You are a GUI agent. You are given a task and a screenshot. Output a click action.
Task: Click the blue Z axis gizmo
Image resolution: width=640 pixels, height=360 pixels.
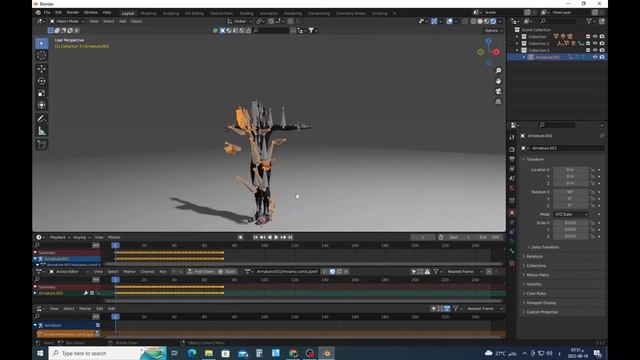click(489, 41)
